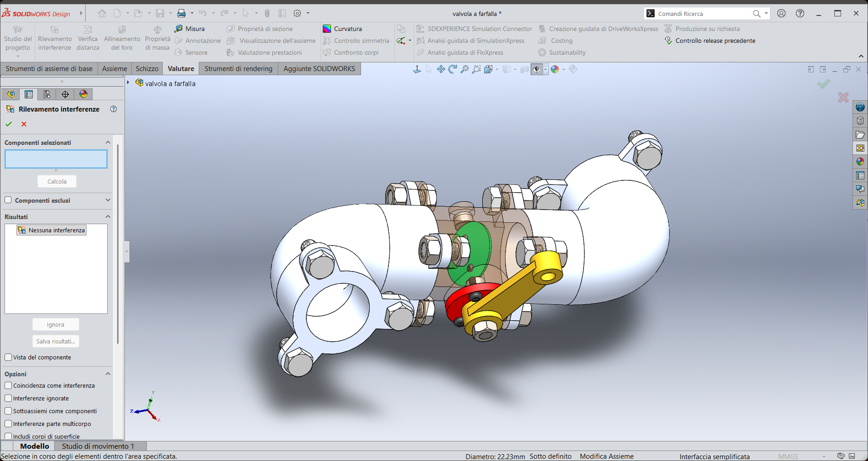Image resolution: width=868 pixels, height=461 pixels.
Task: Check the Componenti esclusi option
Action: pyautogui.click(x=8, y=200)
